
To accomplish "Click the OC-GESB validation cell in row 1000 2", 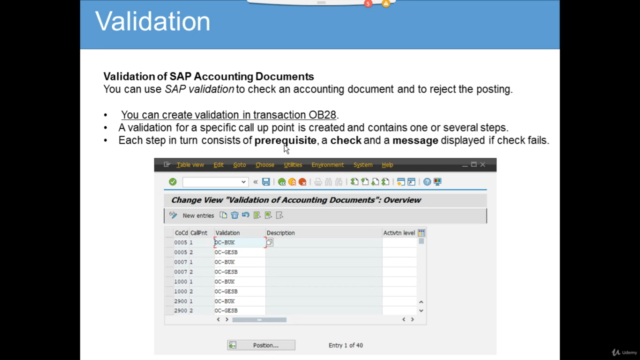I will (x=240, y=291).
